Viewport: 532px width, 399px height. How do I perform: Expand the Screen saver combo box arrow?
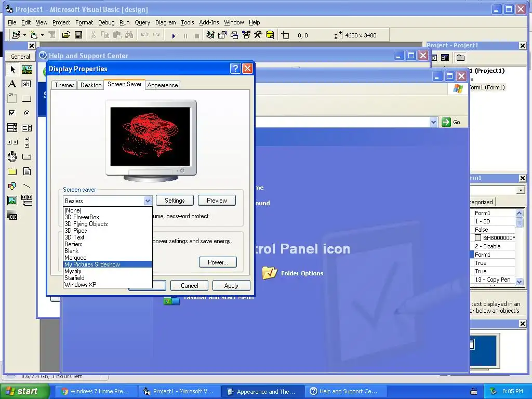click(x=148, y=201)
